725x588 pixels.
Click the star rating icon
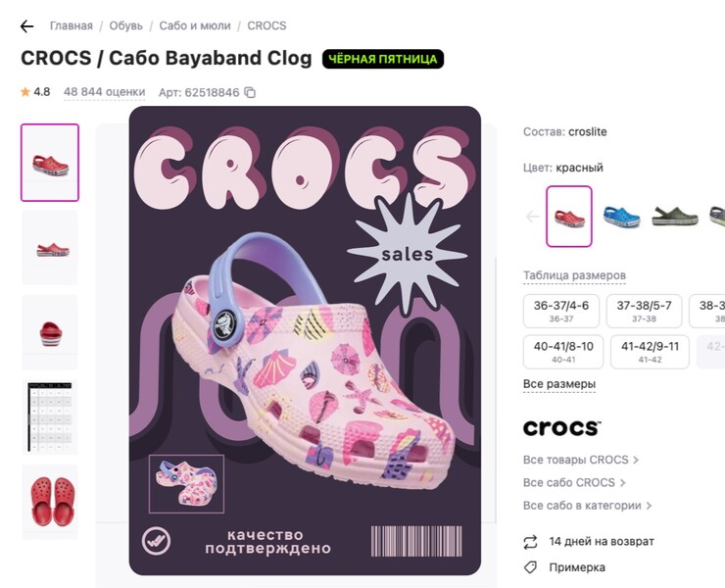tap(25, 92)
